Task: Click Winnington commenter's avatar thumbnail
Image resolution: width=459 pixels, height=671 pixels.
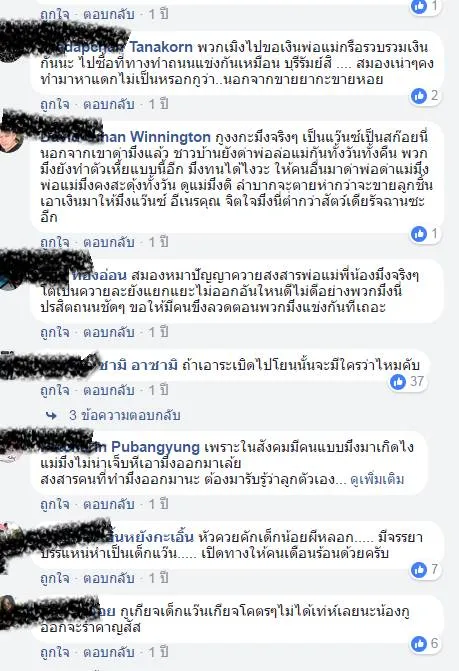Action: point(12,140)
